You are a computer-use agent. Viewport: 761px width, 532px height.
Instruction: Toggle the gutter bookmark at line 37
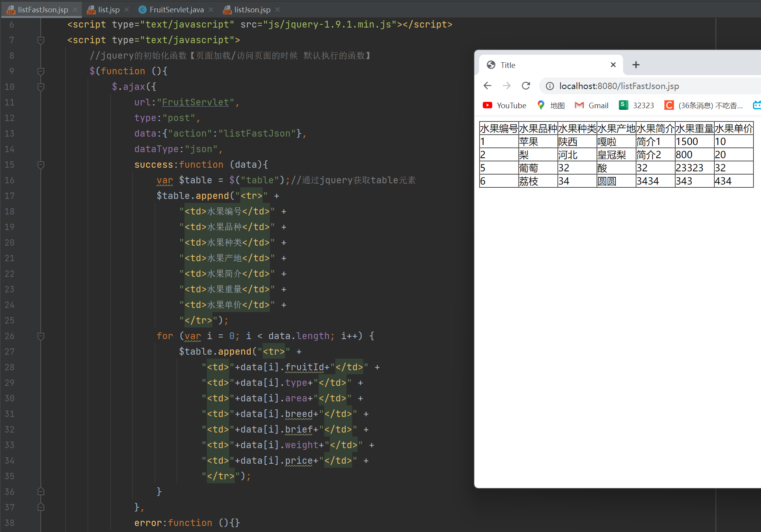tap(40, 507)
